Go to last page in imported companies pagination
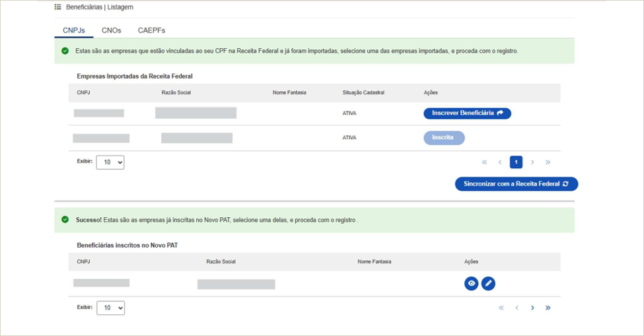This screenshot has height=336, width=644. (548, 162)
